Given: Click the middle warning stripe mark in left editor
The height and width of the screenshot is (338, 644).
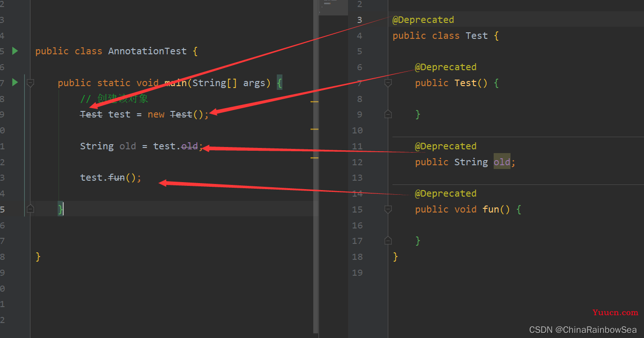Looking at the screenshot, I should (x=314, y=129).
